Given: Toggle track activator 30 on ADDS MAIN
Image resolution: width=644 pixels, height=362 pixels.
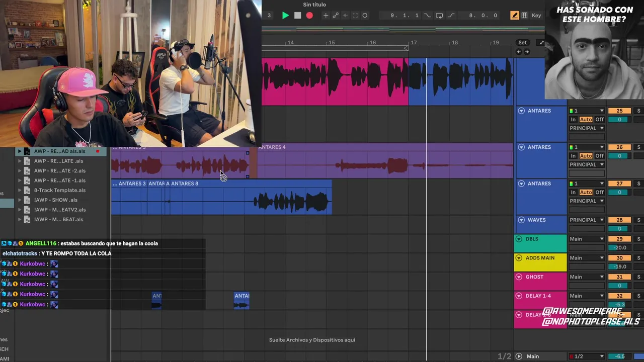Looking at the screenshot, I should tap(619, 258).
